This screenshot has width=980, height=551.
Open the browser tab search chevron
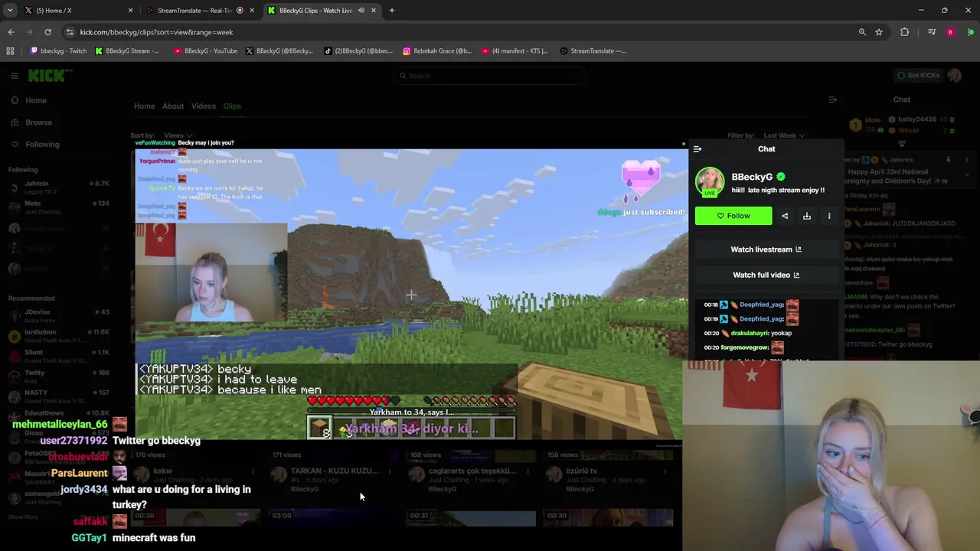10,11
